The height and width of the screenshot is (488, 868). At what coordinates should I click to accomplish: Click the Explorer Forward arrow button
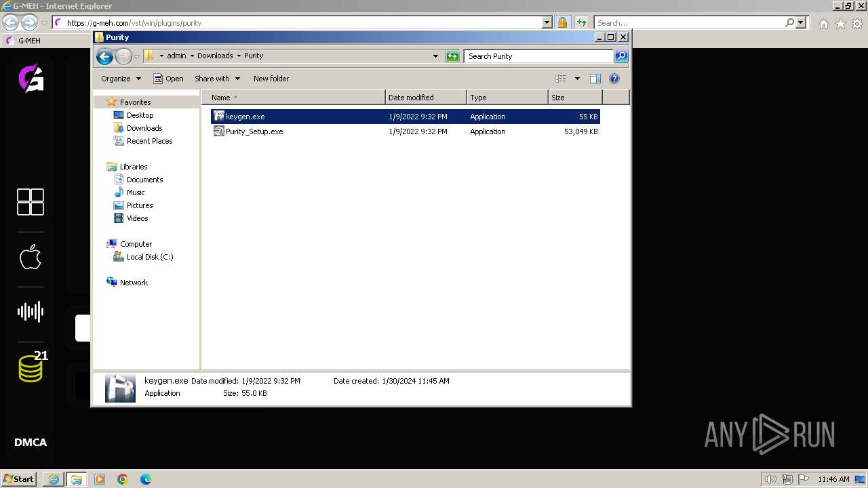pyautogui.click(x=123, y=56)
